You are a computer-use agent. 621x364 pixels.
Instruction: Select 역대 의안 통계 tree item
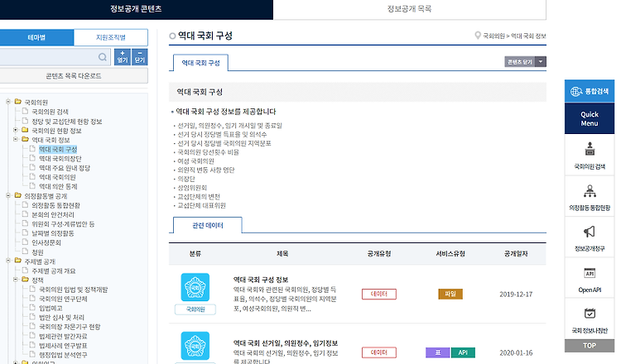(x=58, y=186)
